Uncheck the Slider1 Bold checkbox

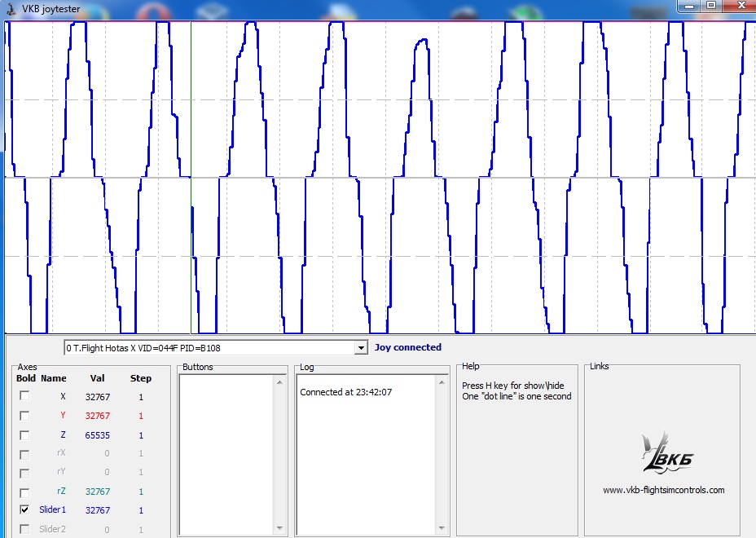click(24, 510)
